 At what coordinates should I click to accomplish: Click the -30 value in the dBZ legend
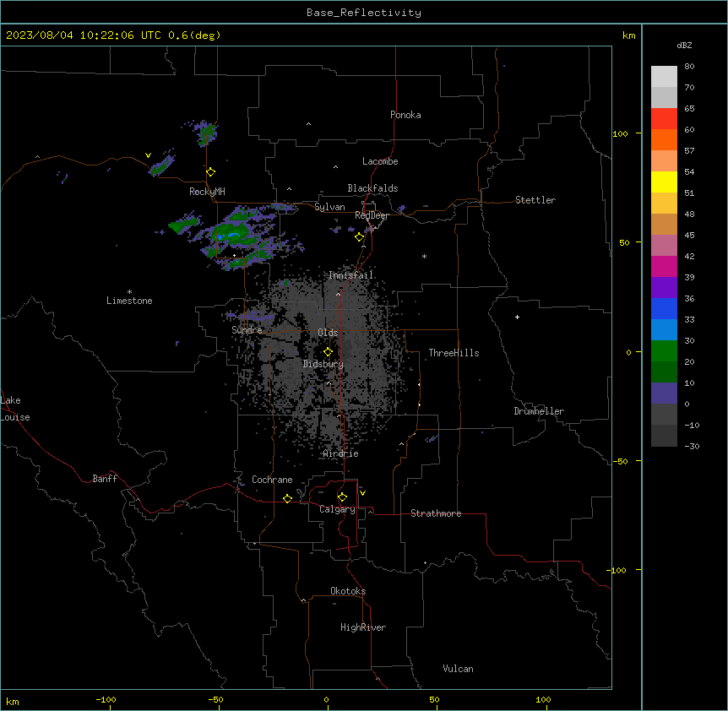click(692, 447)
